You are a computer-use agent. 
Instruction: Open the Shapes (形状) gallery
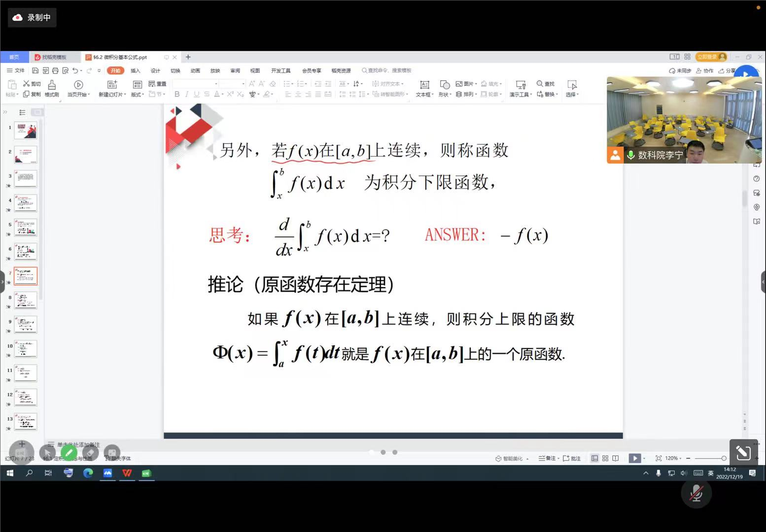point(445,89)
